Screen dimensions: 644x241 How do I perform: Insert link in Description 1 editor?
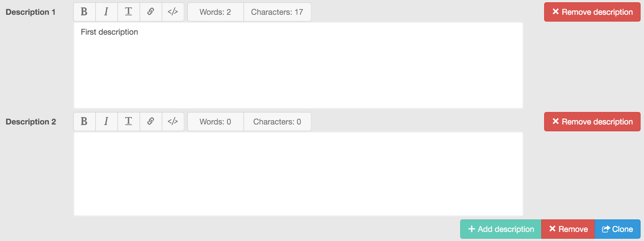coord(151,12)
